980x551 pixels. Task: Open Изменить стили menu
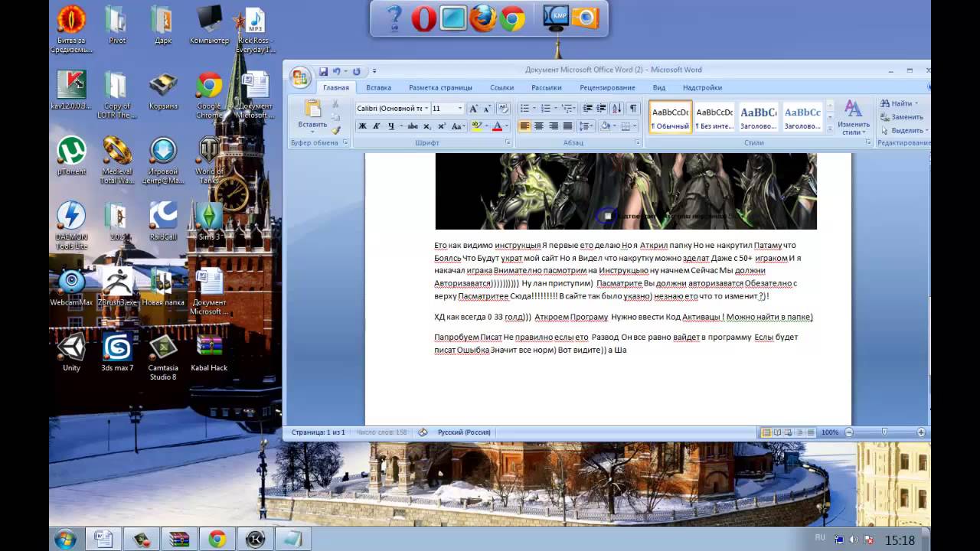[x=853, y=117]
